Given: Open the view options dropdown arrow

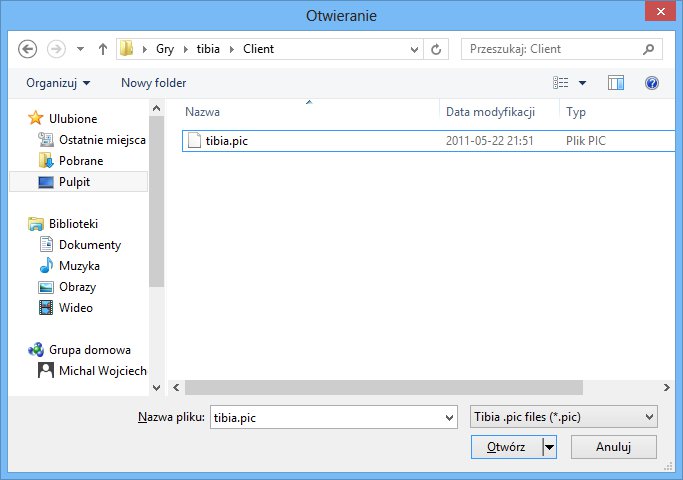Looking at the screenshot, I should (582, 83).
